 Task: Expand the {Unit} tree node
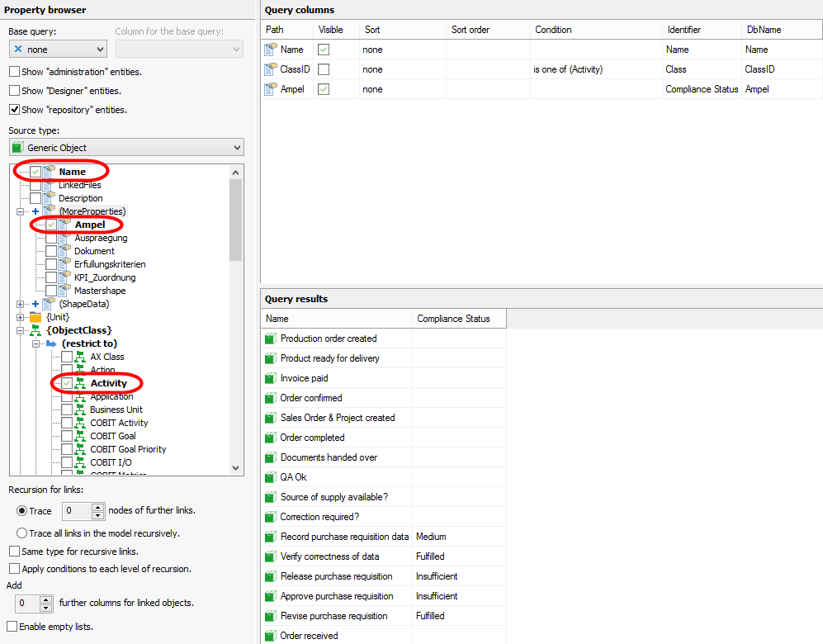(20, 317)
